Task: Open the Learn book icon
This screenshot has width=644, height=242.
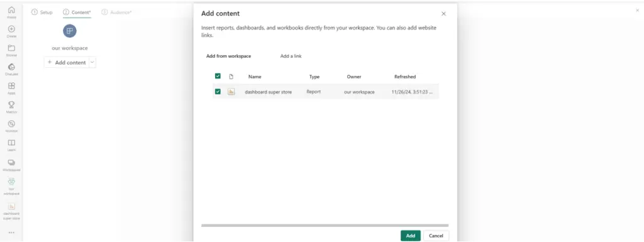Action: [11, 145]
